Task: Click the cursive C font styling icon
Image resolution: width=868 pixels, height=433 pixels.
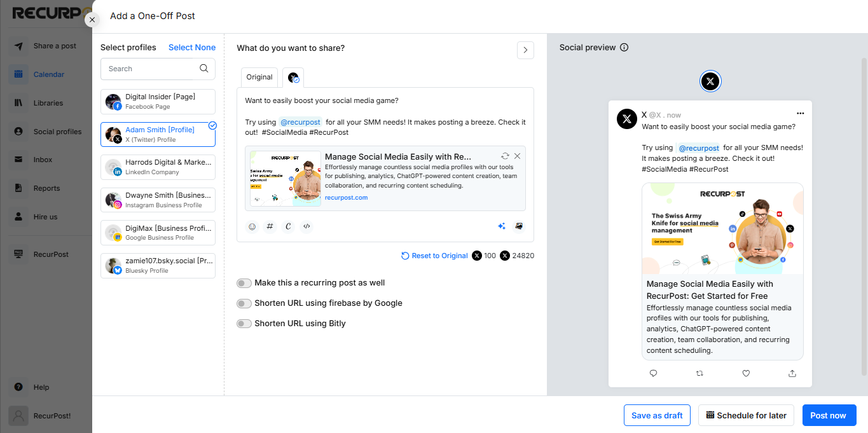Action: point(288,226)
